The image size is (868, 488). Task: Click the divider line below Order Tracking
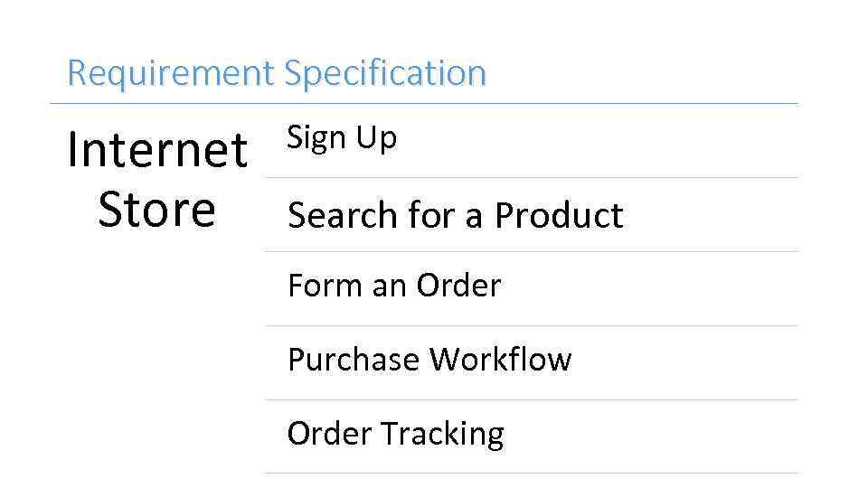[x=532, y=473]
